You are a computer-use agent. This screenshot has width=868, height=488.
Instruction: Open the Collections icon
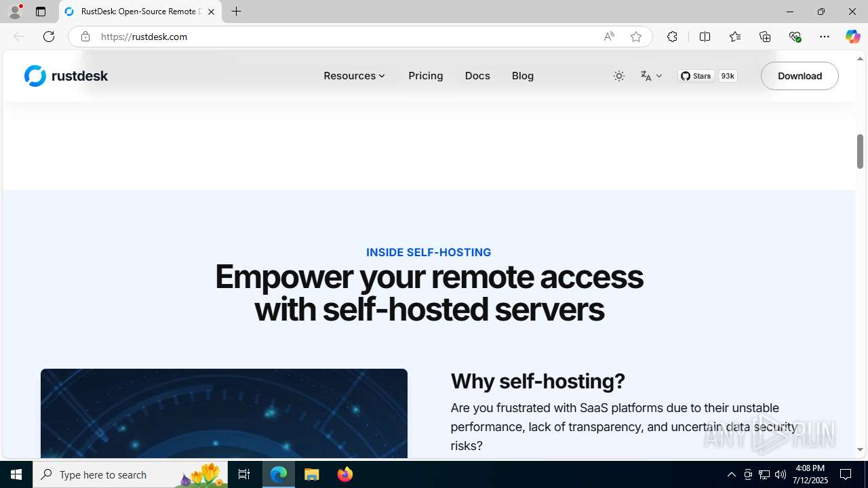tap(765, 37)
